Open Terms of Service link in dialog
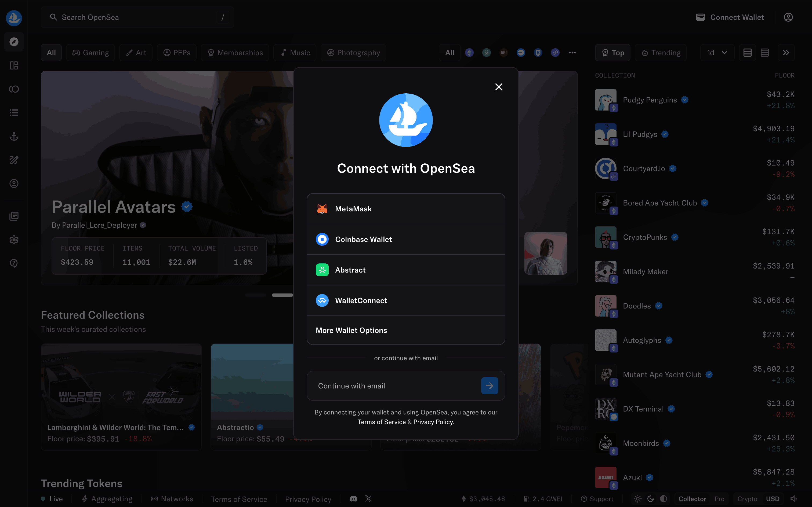The height and width of the screenshot is (507, 812). click(382, 422)
